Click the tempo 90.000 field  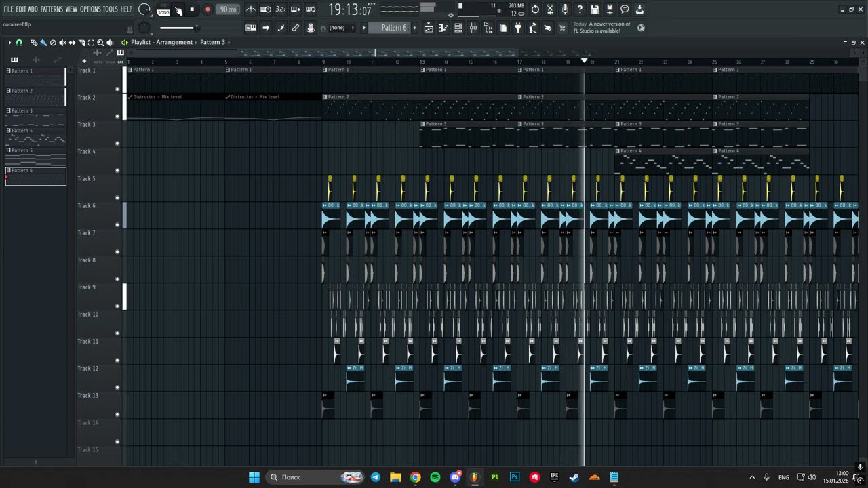coord(228,9)
